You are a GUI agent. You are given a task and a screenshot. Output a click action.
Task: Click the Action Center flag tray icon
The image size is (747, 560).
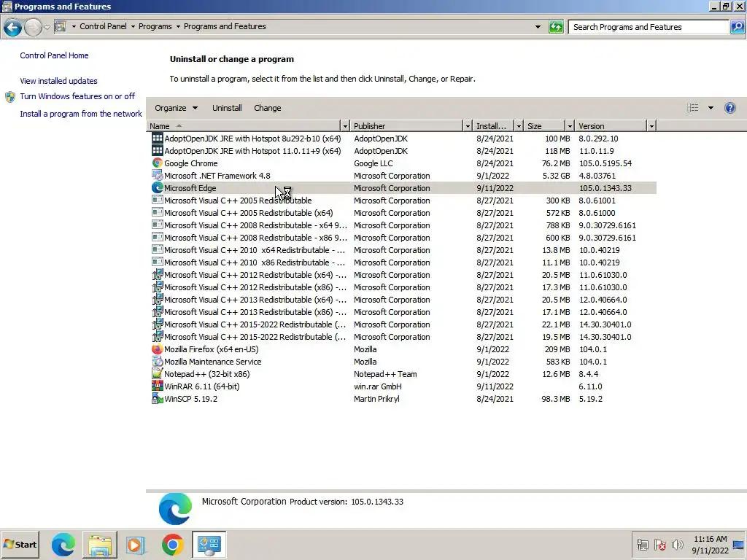659,544
